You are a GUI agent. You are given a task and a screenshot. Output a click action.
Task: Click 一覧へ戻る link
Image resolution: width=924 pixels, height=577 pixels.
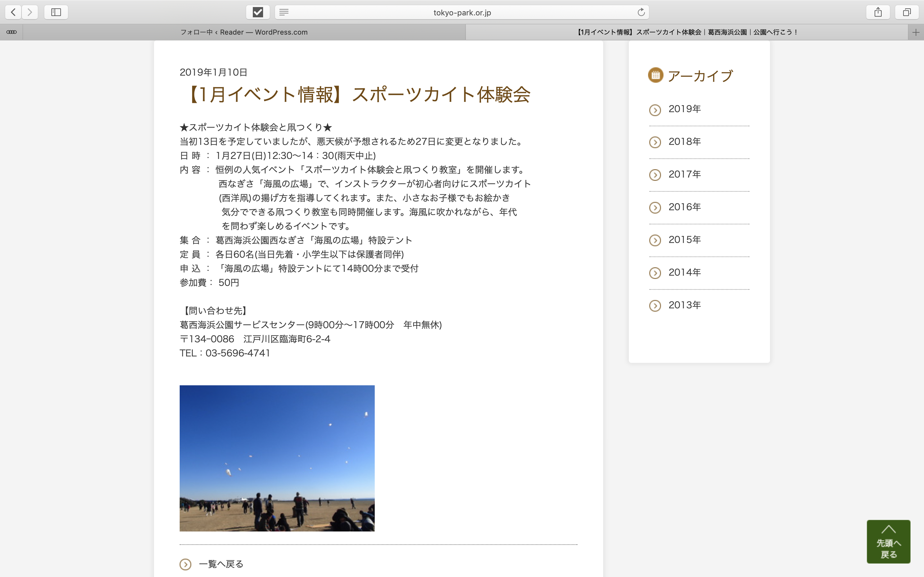(x=221, y=564)
